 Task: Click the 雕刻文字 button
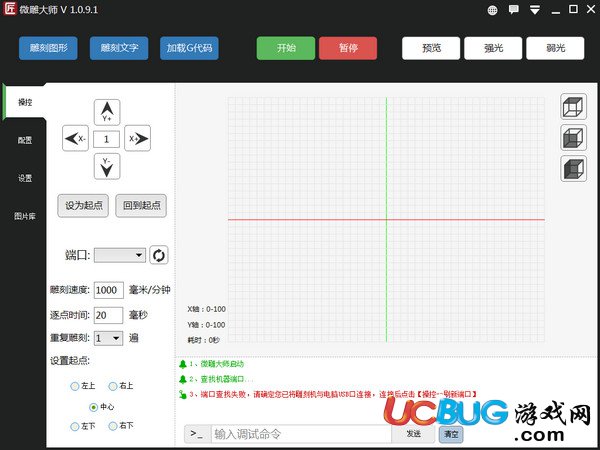click(119, 48)
